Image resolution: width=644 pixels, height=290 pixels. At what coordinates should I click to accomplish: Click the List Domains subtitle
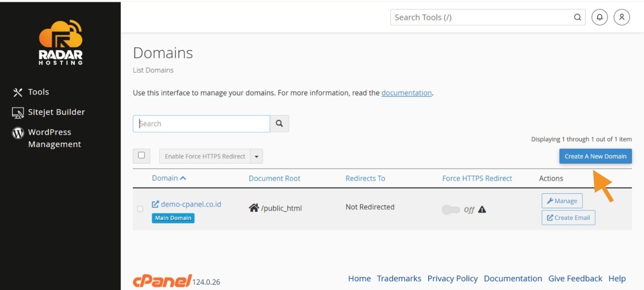pos(153,70)
